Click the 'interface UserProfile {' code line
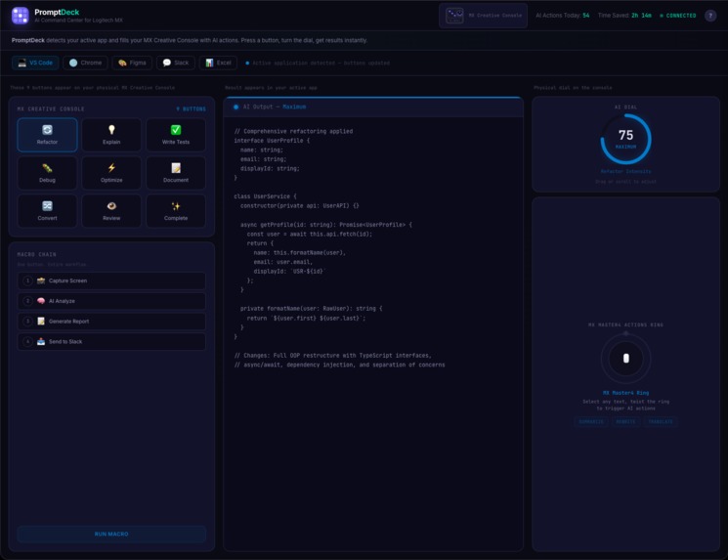This screenshot has width=728, height=560. coord(272,141)
